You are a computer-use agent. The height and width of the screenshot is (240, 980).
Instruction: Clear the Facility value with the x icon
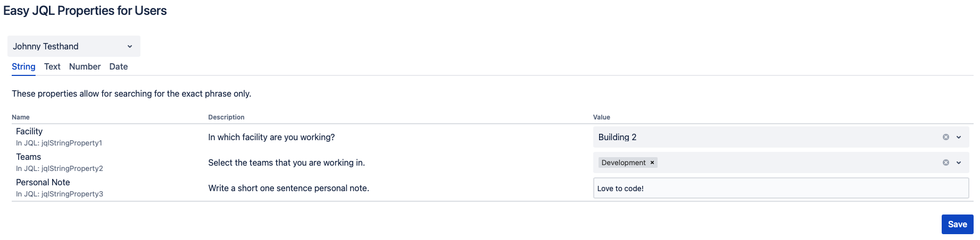pyautogui.click(x=946, y=137)
